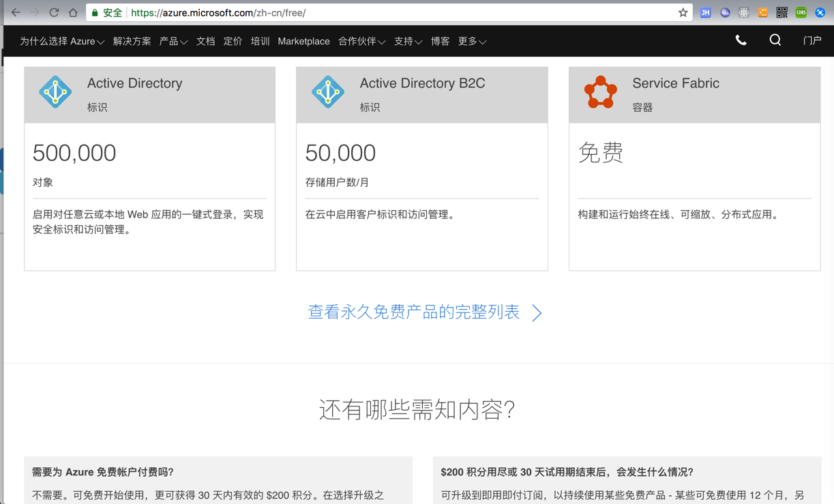
Task: Click the 门户 portal link
Action: [812, 41]
